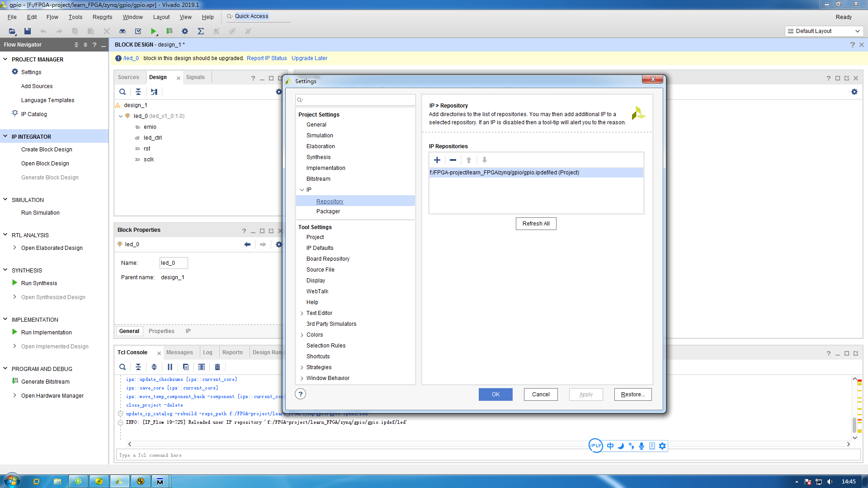Click the Tcl Console clear trash icon
868x488 pixels.
217,367
